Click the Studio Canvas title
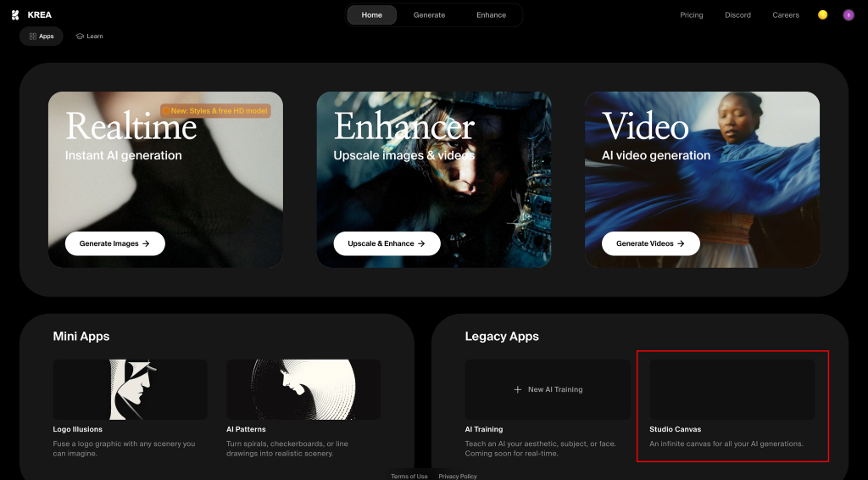 676,429
